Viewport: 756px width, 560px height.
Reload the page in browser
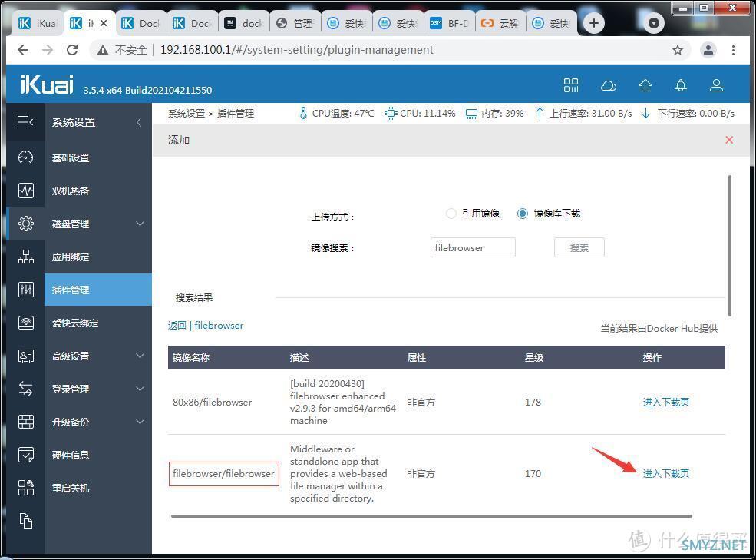click(72, 50)
